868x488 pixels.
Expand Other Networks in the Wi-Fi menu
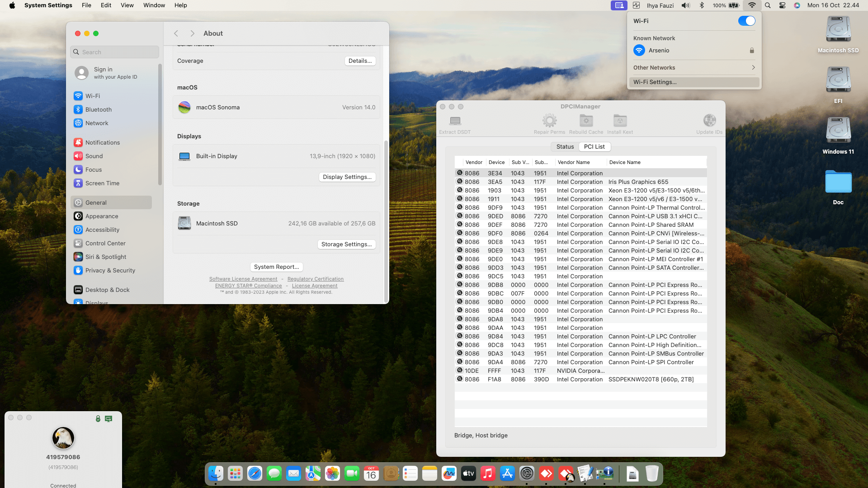point(694,68)
